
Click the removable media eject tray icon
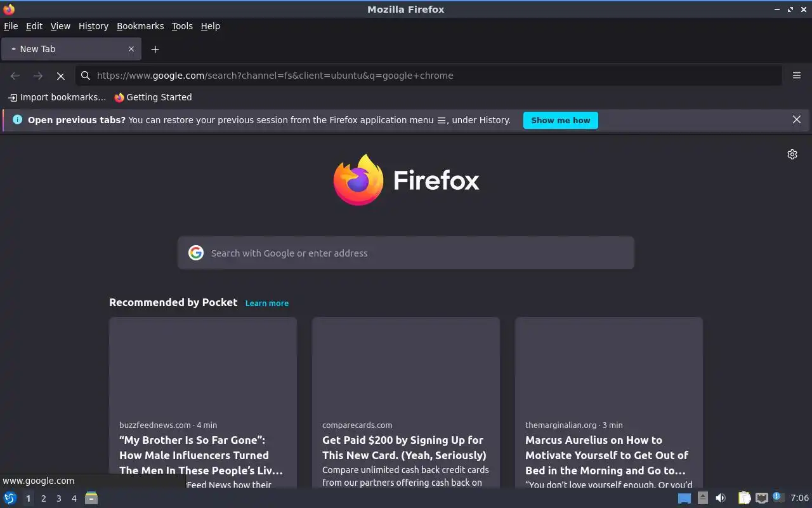tap(703, 498)
